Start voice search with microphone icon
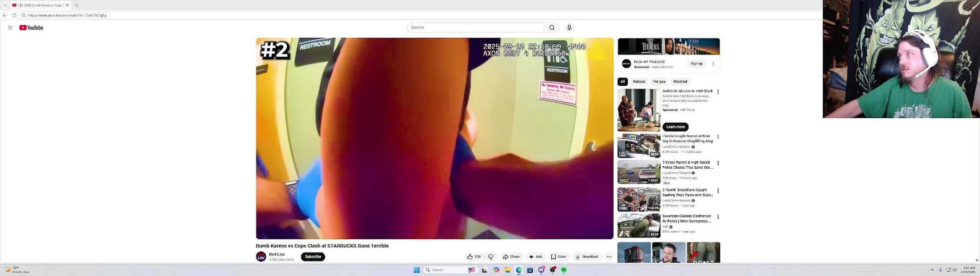The image size is (980, 276). (569, 28)
